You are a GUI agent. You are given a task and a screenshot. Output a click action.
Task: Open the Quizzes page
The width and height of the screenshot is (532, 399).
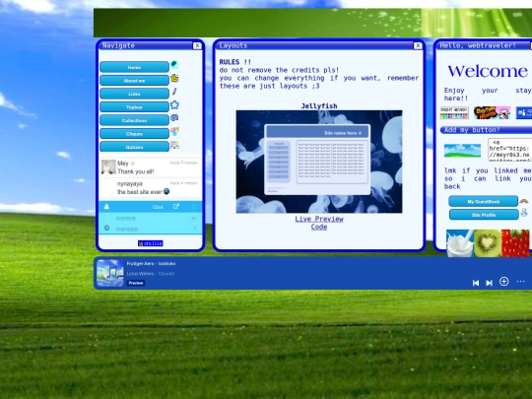(134, 147)
